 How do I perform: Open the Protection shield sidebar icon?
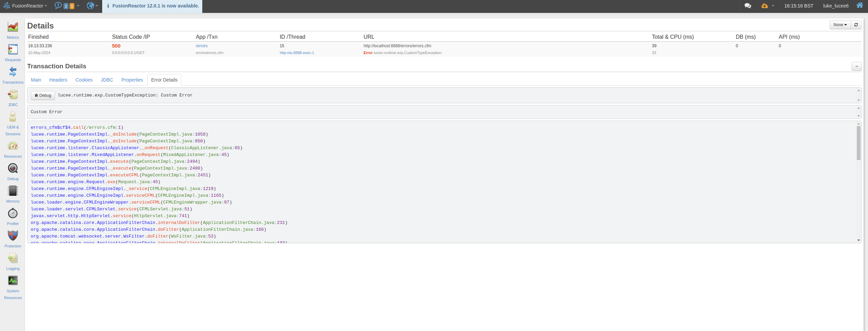(13, 236)
